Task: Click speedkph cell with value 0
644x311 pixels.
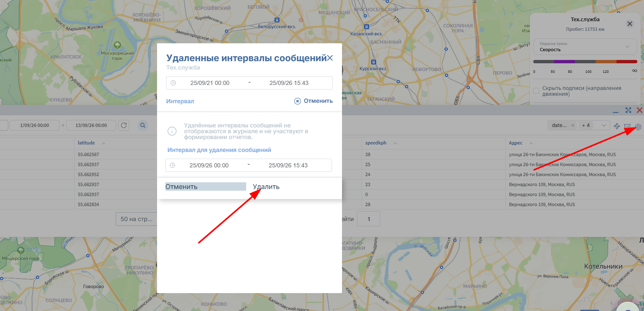Action: (x=366, y=194)
